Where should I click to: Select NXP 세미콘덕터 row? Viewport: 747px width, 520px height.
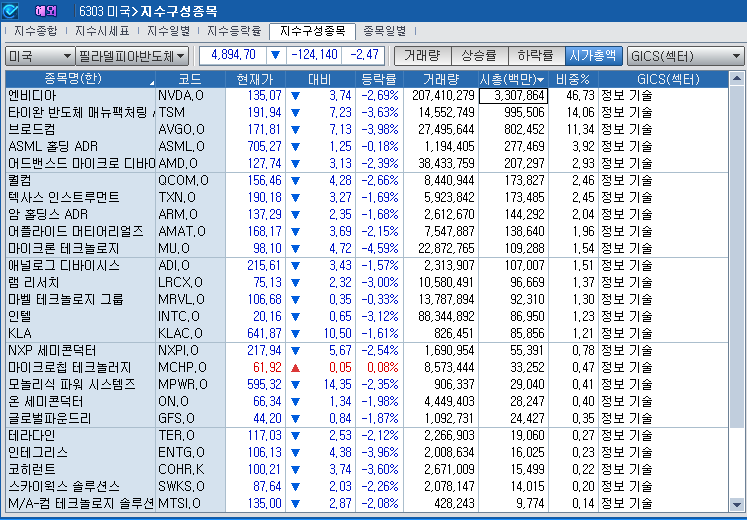367,350
